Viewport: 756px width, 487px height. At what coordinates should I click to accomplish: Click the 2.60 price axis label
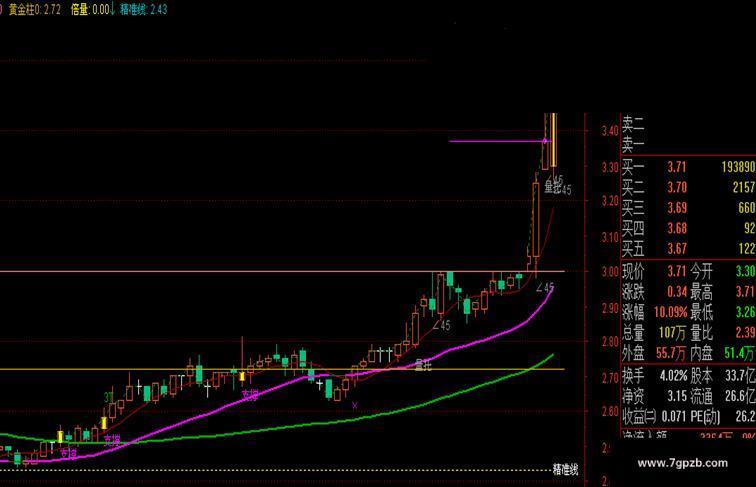609,411
